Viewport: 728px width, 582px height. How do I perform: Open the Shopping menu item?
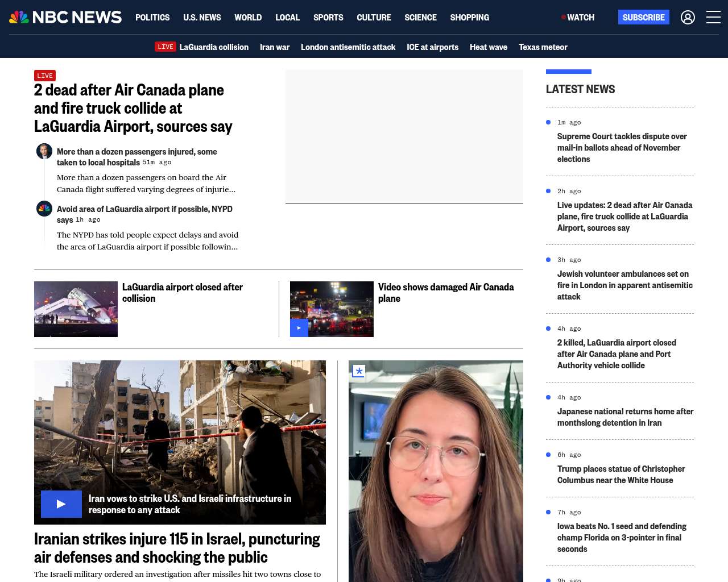[x=469, y=18]
